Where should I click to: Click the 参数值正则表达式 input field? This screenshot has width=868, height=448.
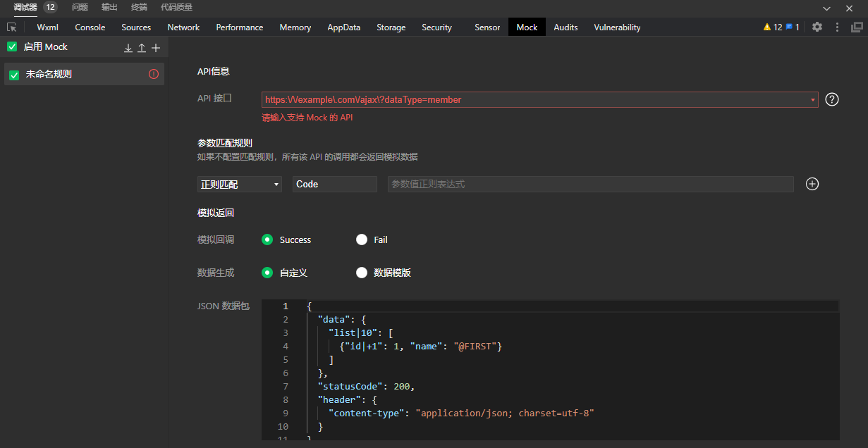coord(591,184)
